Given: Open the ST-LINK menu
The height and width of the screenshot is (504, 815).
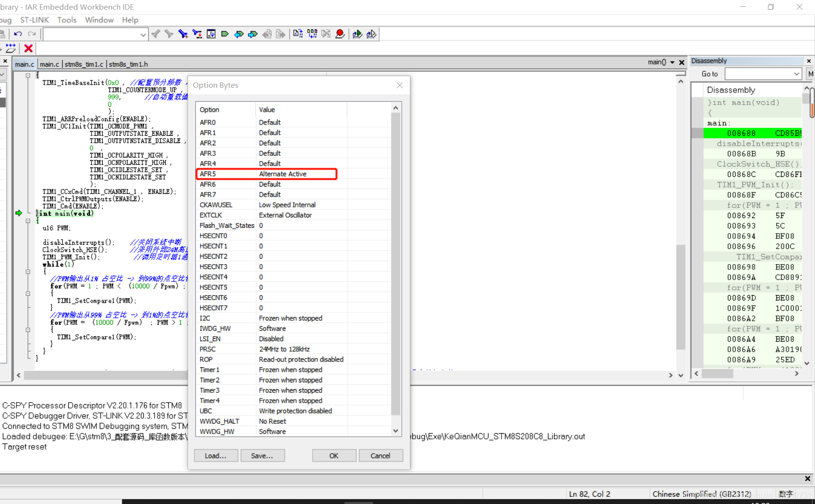Looking at the screenshot, I should [34, 20].
